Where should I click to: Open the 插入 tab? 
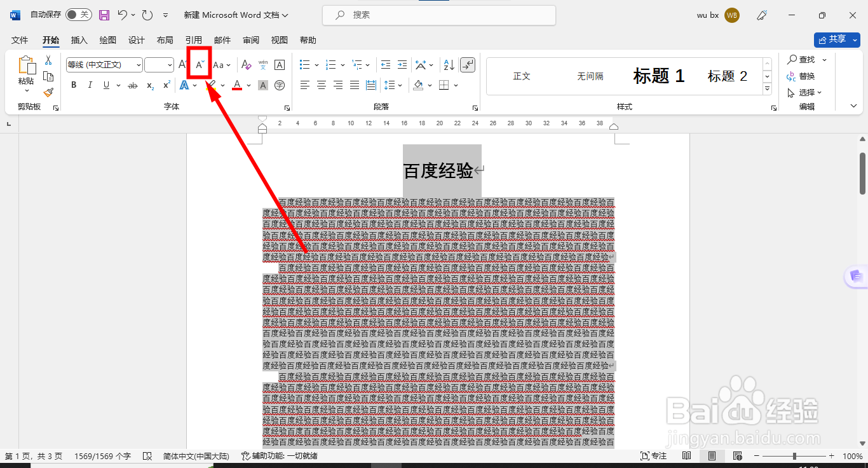click(79, 40)
